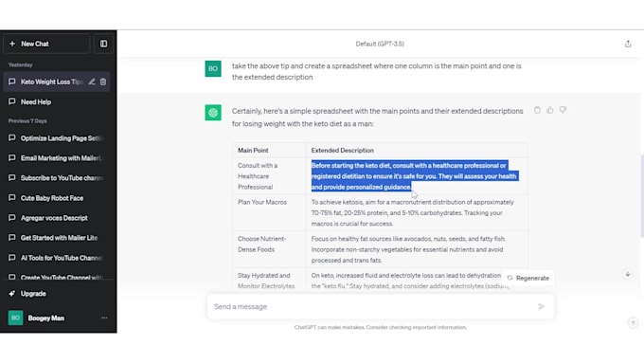Click the send message arrow icon

(x=542, y=306)
